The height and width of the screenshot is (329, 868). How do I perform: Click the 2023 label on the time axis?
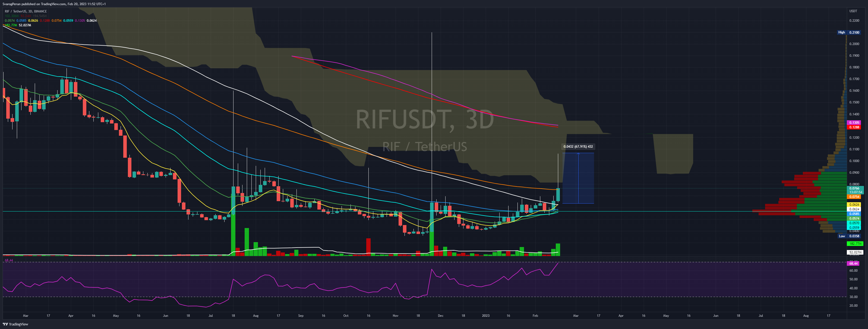(485, 316)
